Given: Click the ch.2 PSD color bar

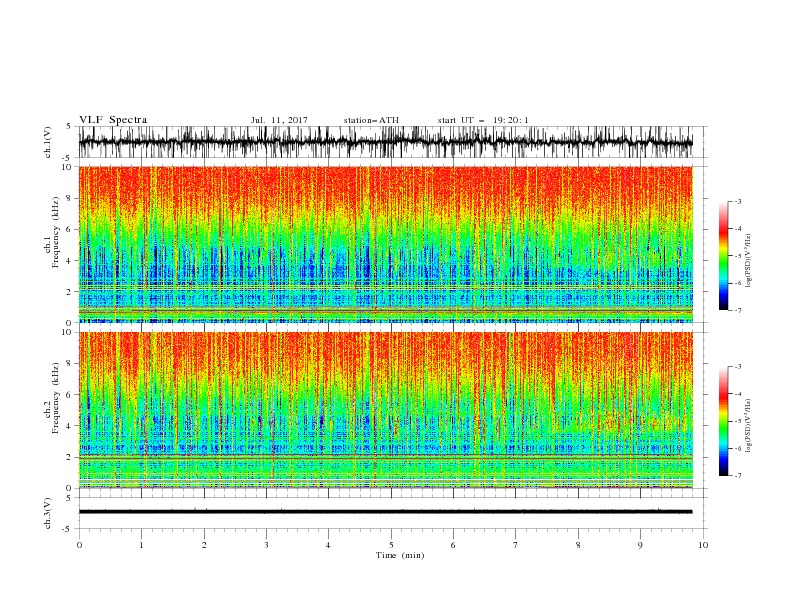Looking at the screenshot, I should 724,421.
